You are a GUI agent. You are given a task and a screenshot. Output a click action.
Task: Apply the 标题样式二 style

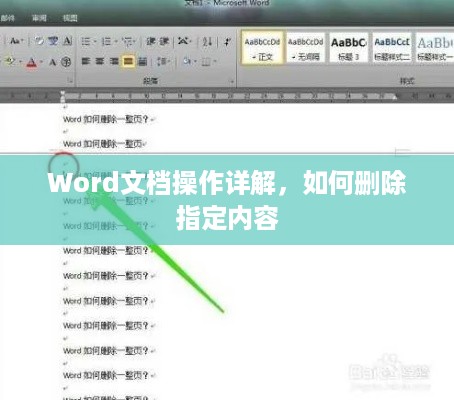(x=392, y=47)
